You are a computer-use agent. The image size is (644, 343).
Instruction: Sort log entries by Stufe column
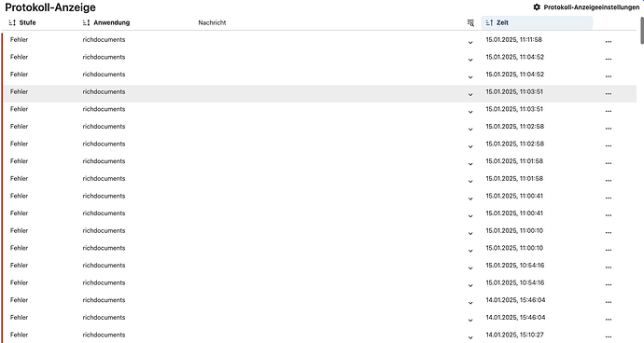[x=22, y=22]
